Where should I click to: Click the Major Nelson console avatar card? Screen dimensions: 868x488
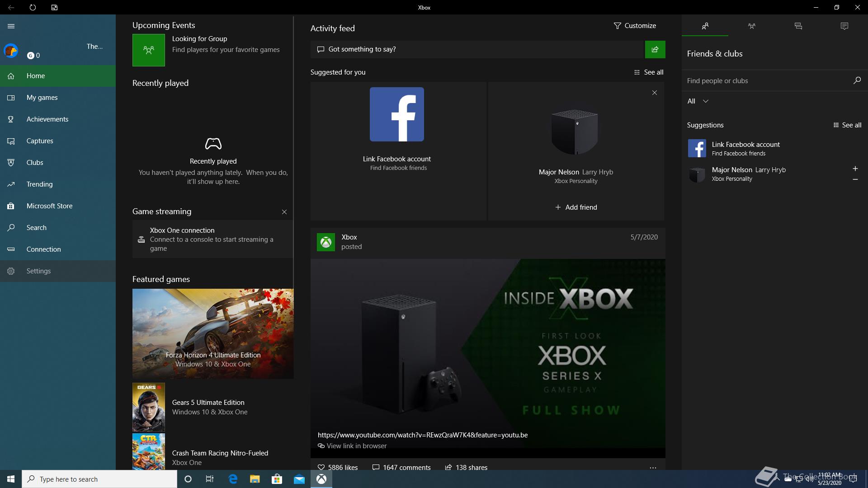tap(575, 131)
